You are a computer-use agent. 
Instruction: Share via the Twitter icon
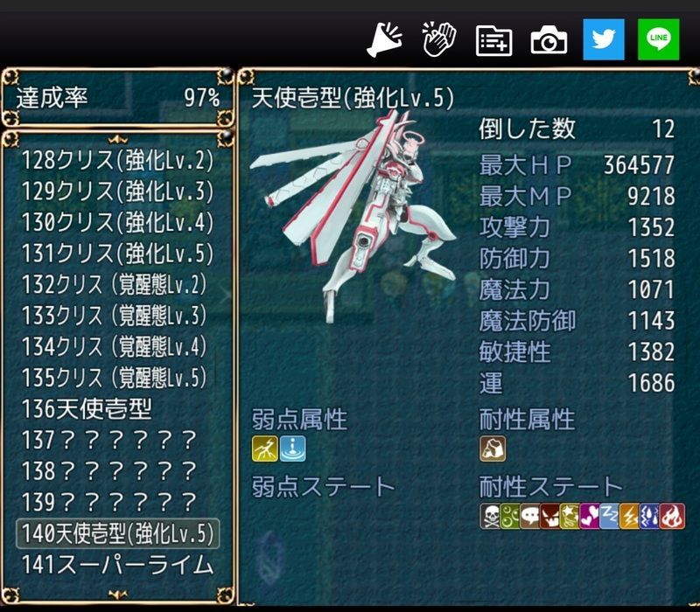(604, 39)
